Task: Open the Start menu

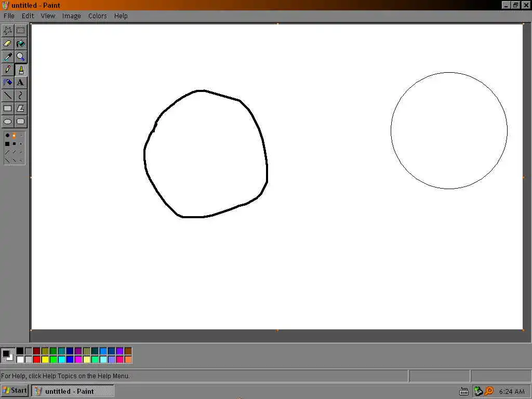Action: click(x=15, y=391)
